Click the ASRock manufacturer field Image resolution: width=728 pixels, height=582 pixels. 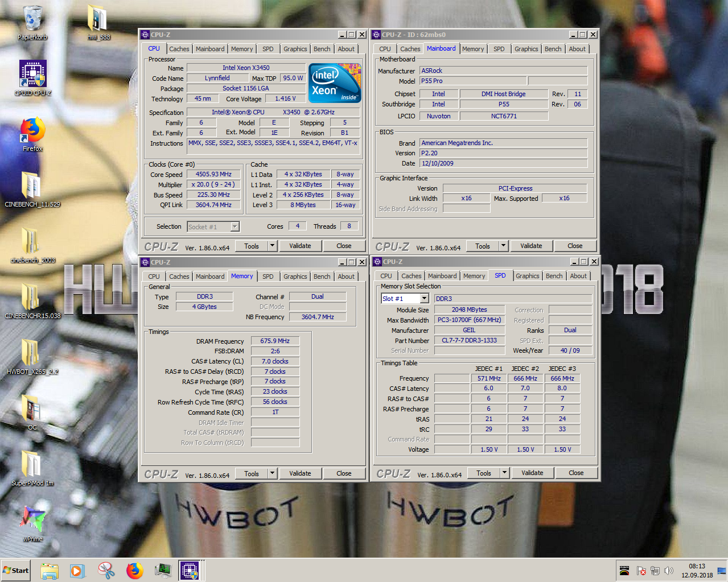pos(503,71)
